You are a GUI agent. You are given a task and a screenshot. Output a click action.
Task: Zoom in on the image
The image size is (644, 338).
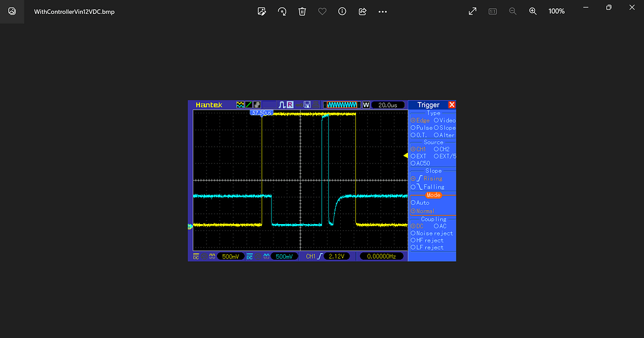533,11
